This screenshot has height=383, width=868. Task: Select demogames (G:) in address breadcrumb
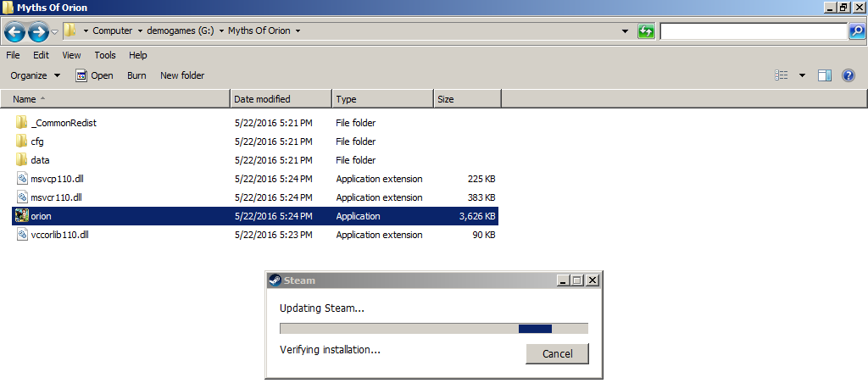tap(181, 31)
